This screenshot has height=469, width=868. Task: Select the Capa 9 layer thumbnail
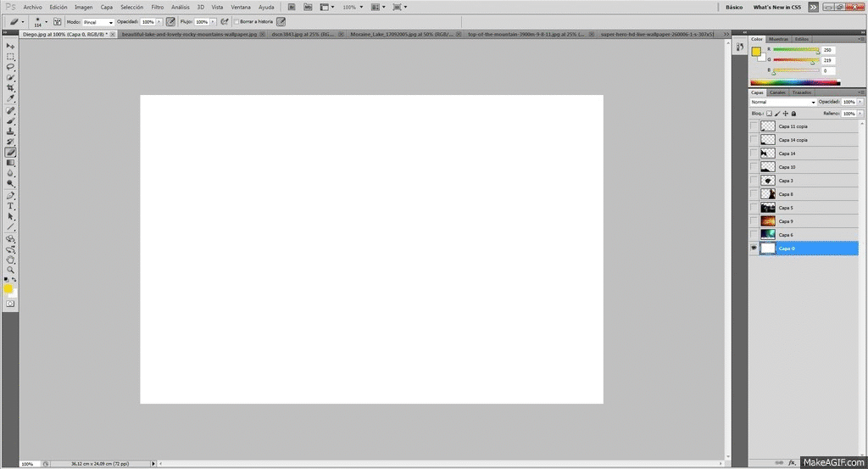(768, 221)
